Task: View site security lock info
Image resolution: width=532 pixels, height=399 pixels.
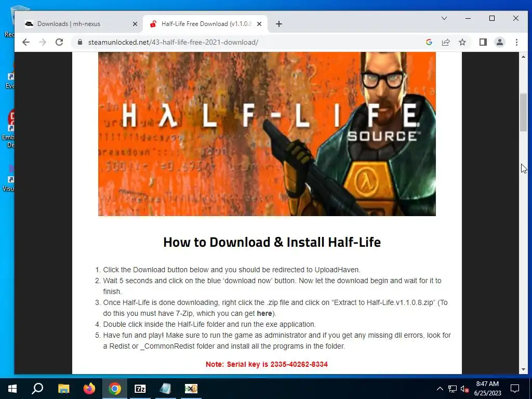Action: point(80,42)
